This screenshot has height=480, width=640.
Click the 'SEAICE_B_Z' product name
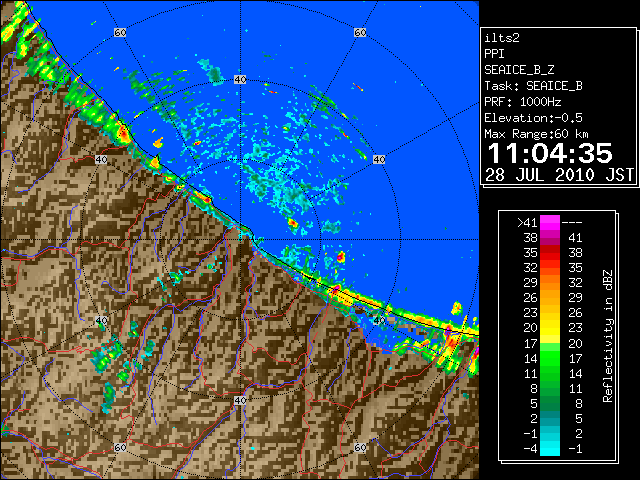pyautogui.click(x=519, y=70)
